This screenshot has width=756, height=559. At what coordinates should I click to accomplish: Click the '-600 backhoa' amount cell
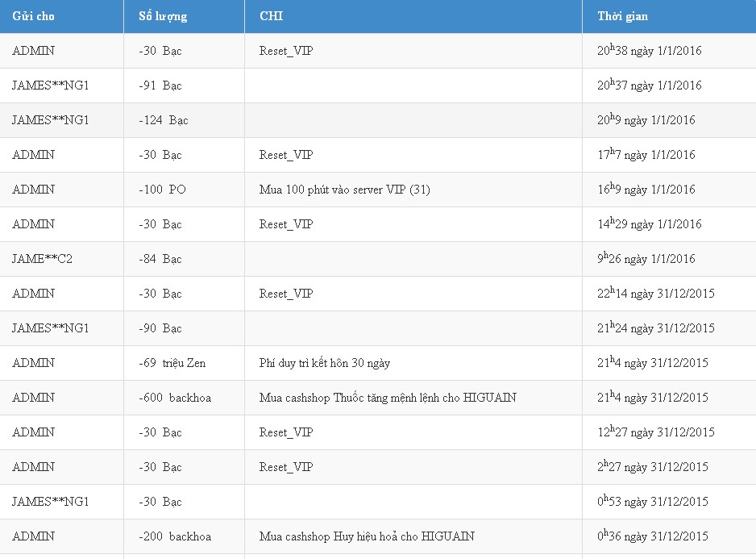pos(185,398)
